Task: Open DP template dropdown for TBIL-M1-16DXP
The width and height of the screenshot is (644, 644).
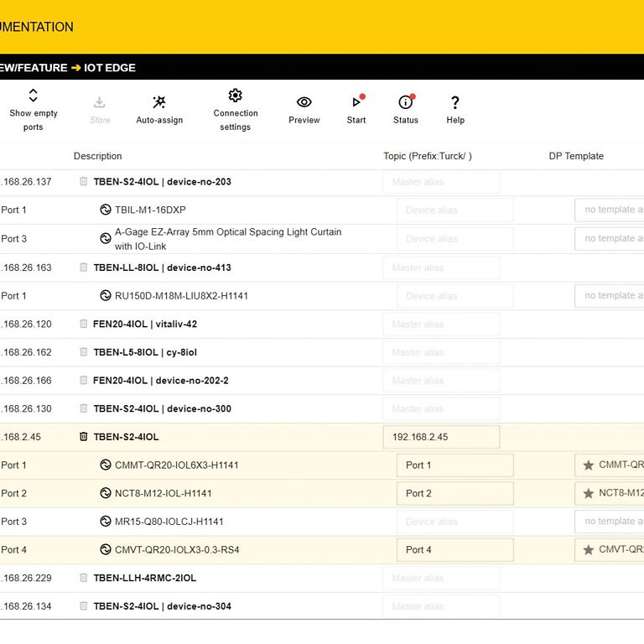Action: pyautogui.click(x=610, y=210)
